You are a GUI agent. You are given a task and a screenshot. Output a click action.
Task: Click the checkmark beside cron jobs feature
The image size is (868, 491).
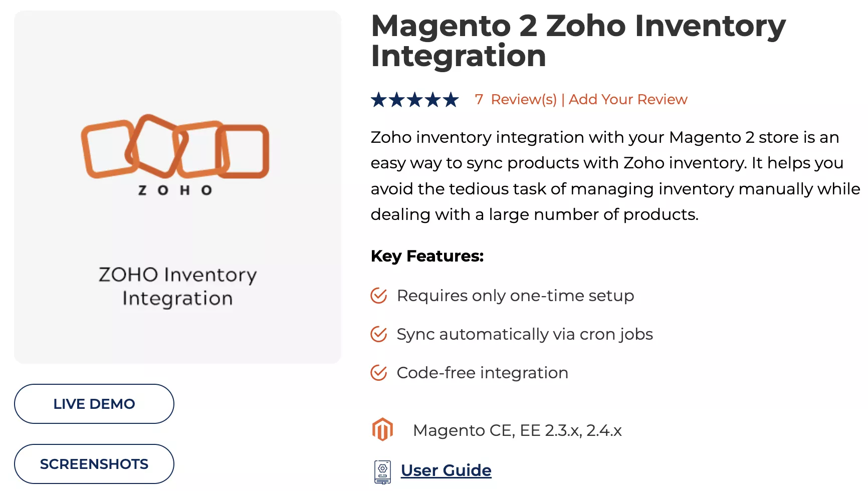coord(378,334)
